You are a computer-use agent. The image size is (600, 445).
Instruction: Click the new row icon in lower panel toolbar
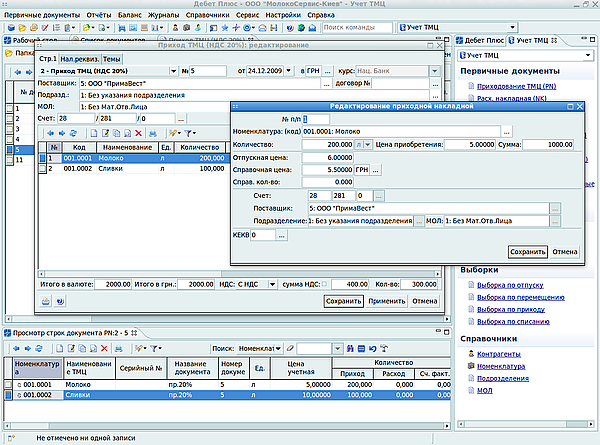coord(59,347)
